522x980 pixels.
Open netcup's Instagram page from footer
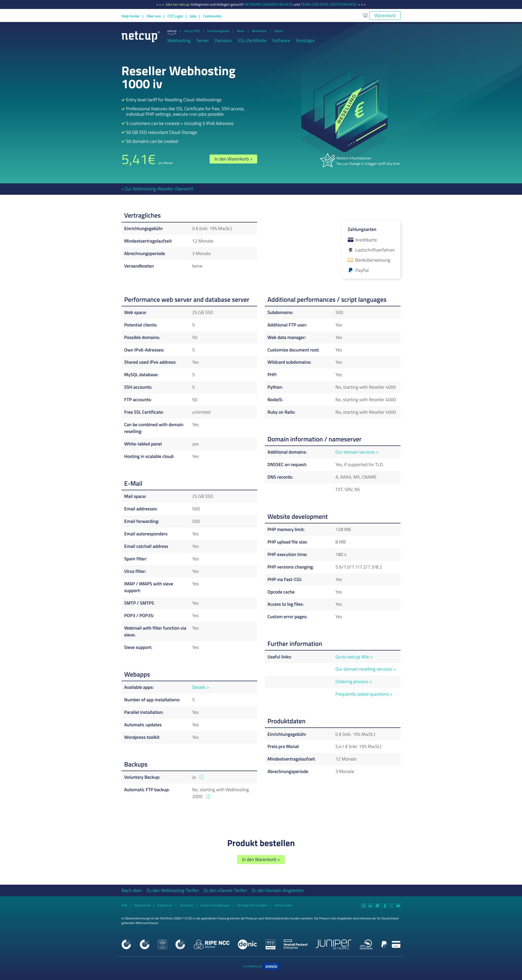tap(363, 905)
